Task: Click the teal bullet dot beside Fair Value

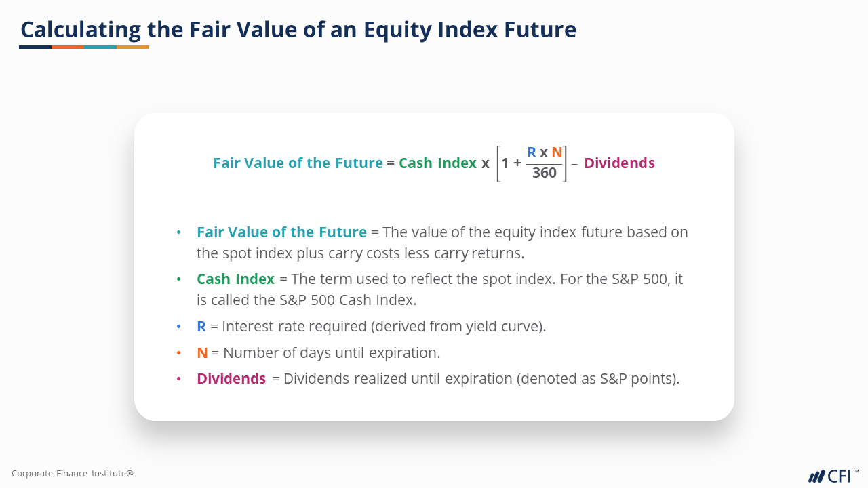Action: pyautogui.click(x=179, y=232)
